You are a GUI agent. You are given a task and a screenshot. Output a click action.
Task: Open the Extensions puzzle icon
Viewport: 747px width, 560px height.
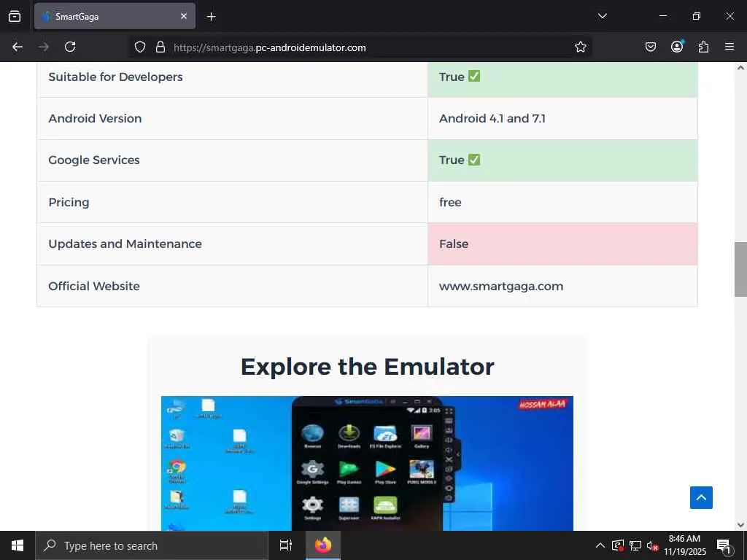(703, 47)
